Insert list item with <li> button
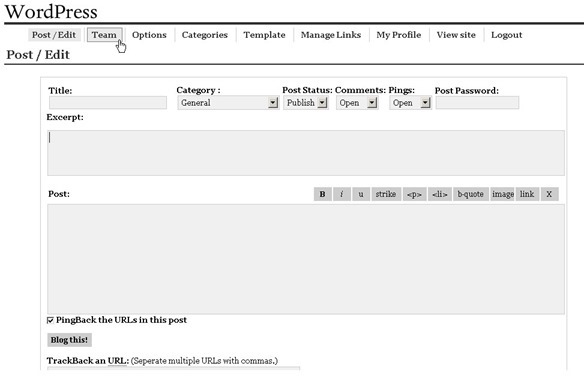 coord(440,194)
